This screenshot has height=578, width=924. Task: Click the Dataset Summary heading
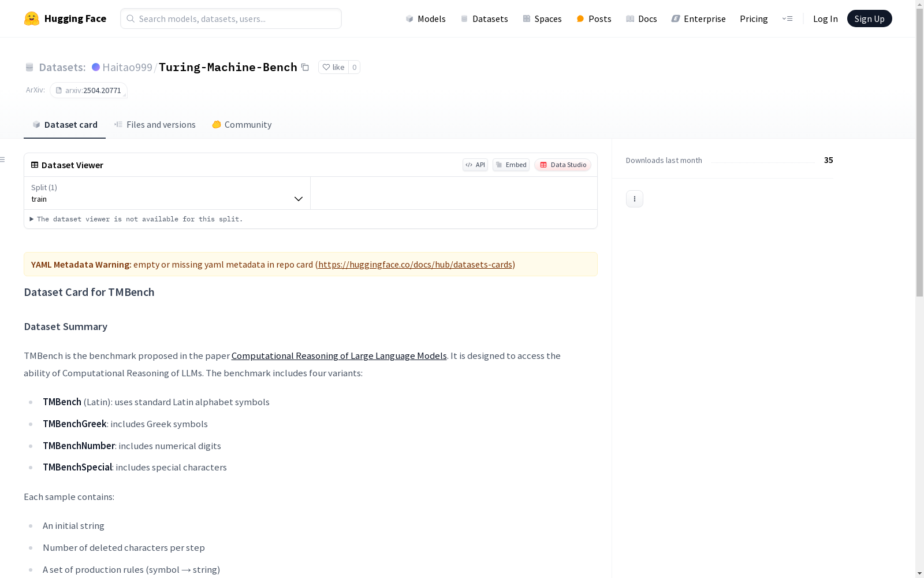click(x=66, y=327)
